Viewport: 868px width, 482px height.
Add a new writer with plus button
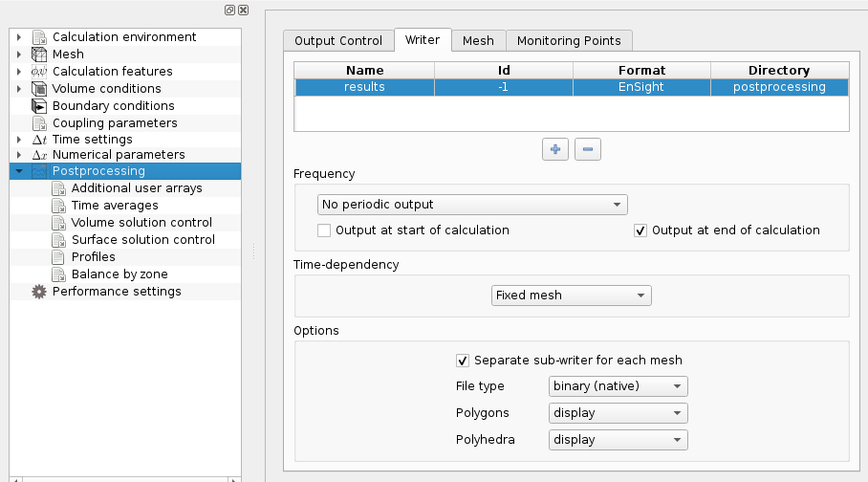(x=555, y=149)
